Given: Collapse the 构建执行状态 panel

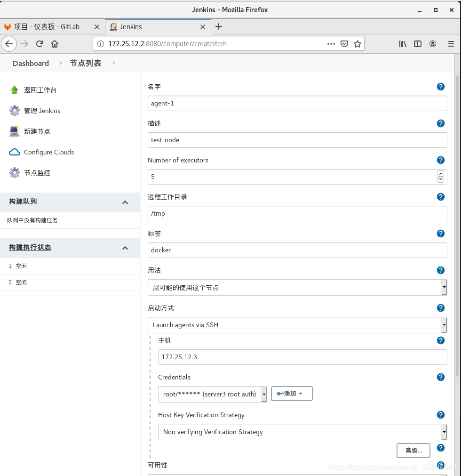Looking at the screenshot, I should (125, 248).
